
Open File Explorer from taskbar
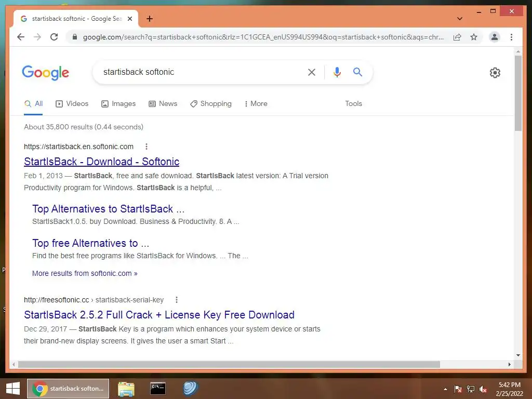click(x=126, y=389)
